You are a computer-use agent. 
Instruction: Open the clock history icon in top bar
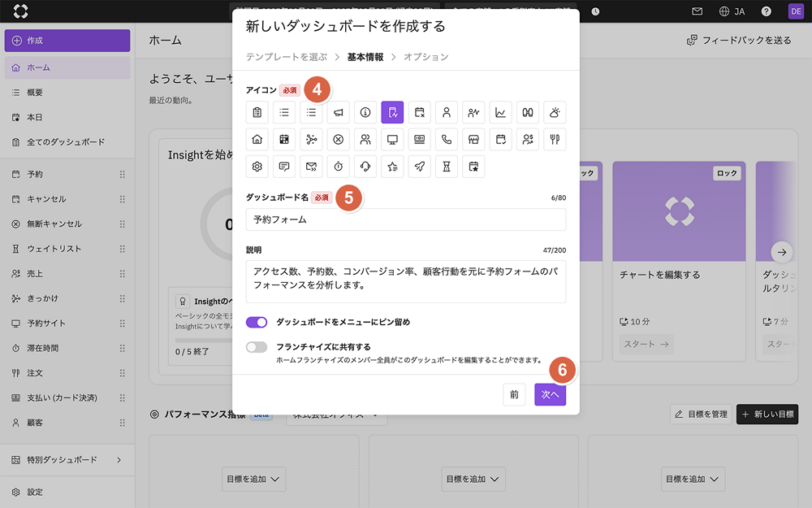tap(595, 11)
